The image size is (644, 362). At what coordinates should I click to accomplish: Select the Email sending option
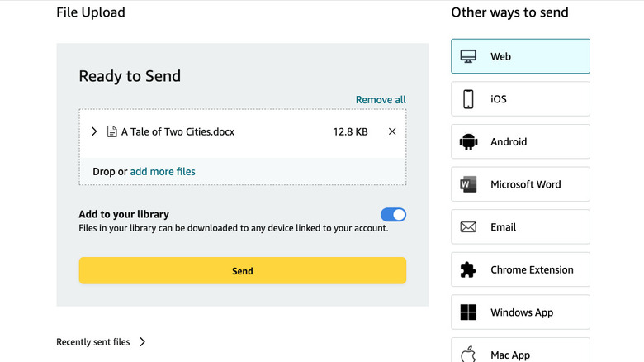point(520,227)
